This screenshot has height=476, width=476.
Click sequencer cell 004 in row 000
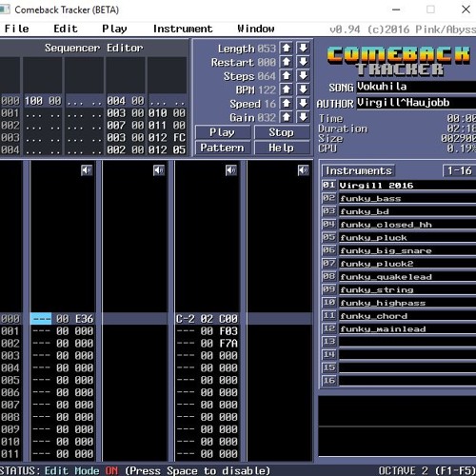point(116,101)
